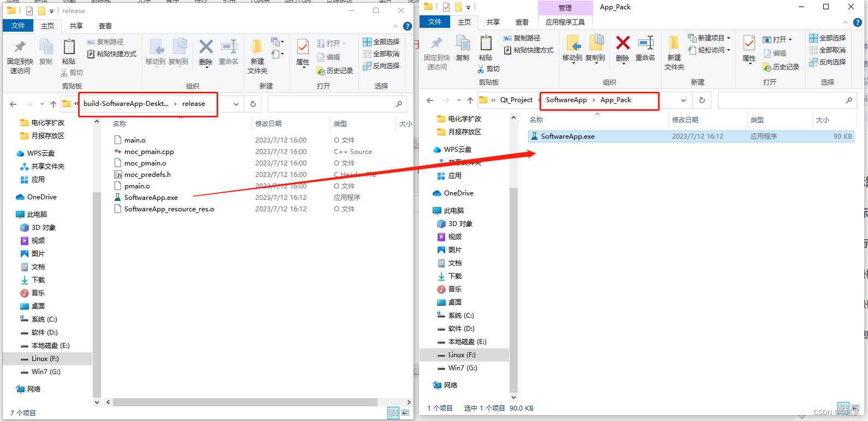Click Rename (重命名) in App_Pack window ribbon

point(645,49)
